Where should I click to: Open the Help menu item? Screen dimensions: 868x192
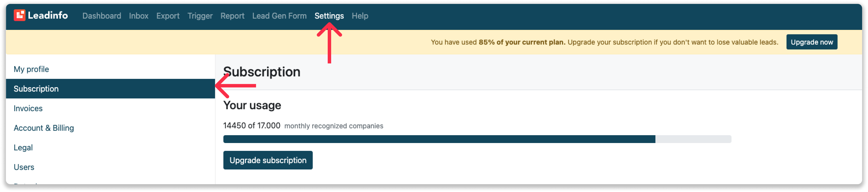[360, 16]
